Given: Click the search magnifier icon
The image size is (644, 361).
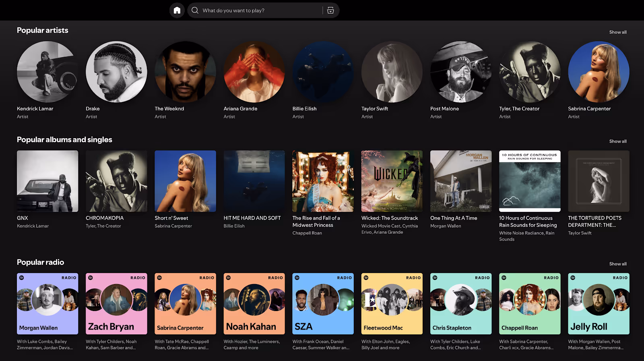Looking at the screenshot, I should 195,10.
